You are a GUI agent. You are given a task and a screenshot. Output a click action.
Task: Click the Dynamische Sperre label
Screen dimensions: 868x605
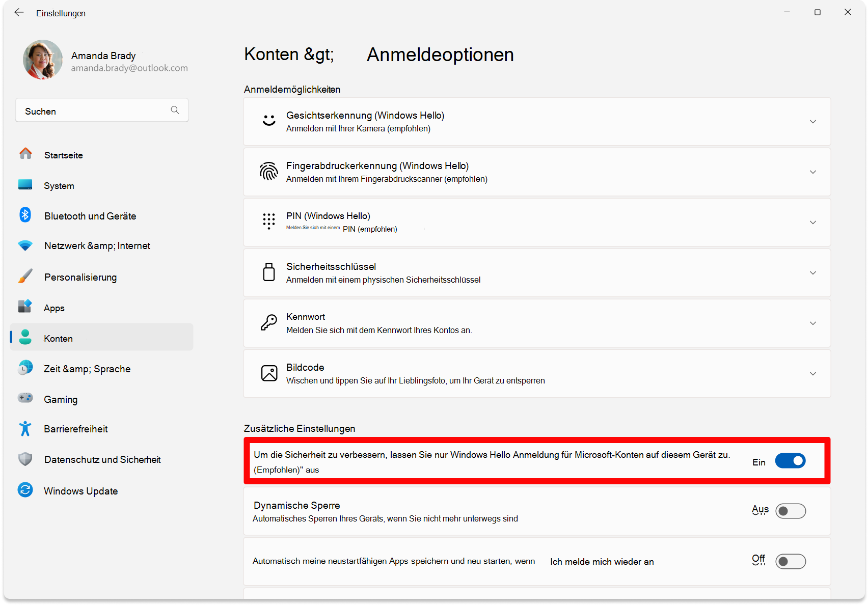point(296,505)
